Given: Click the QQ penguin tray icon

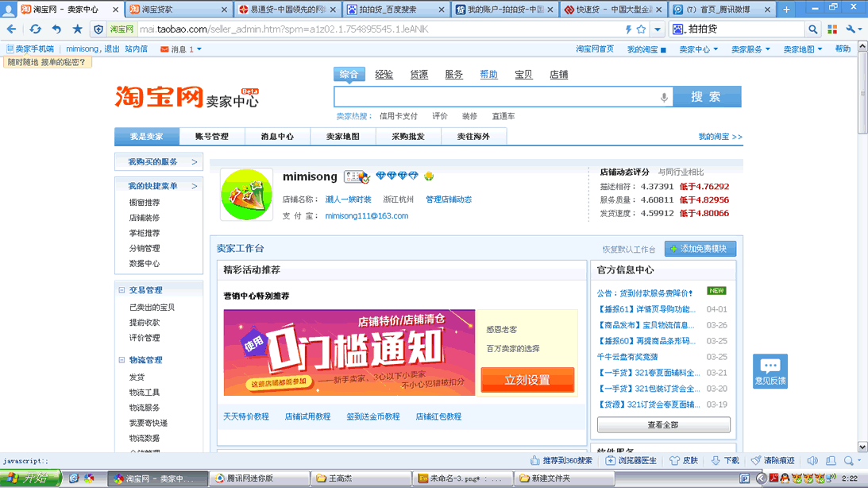Looking at the screenshot, I should tap(785, 478).
